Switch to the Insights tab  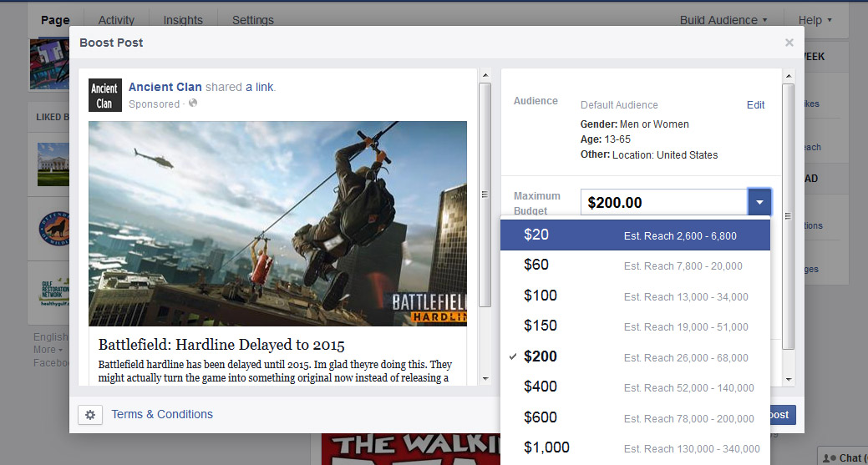point(183,20)
